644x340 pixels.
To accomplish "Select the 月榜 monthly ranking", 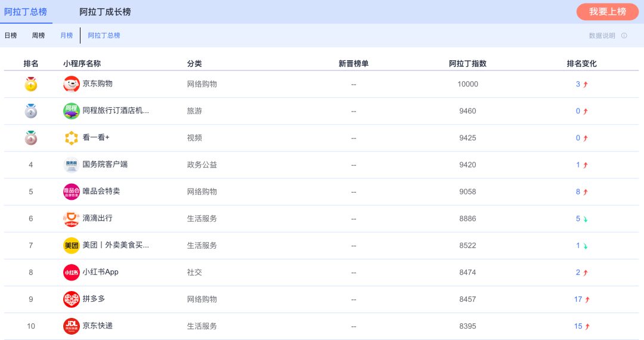I will click(66, 36).
